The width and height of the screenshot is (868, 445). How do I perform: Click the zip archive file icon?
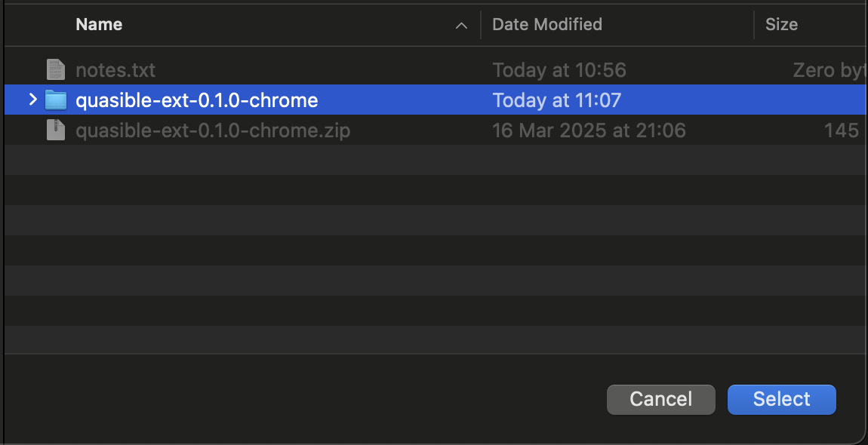coord(56,130)
